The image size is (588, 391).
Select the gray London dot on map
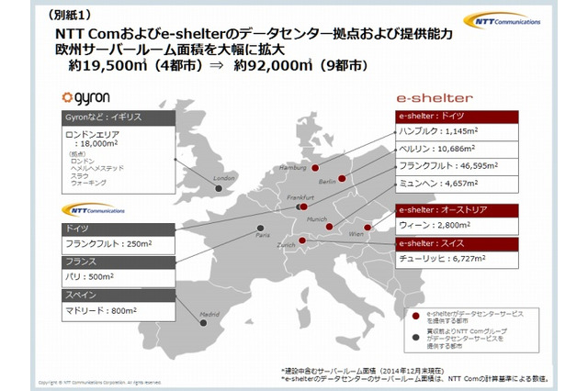[x=219, y=188]
